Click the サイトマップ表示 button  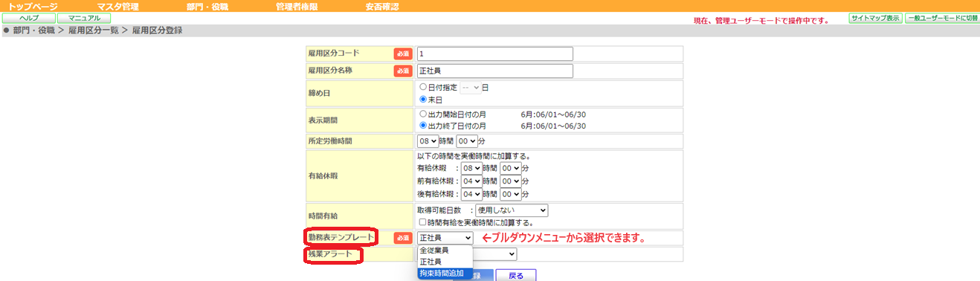[x=875, y=18]
